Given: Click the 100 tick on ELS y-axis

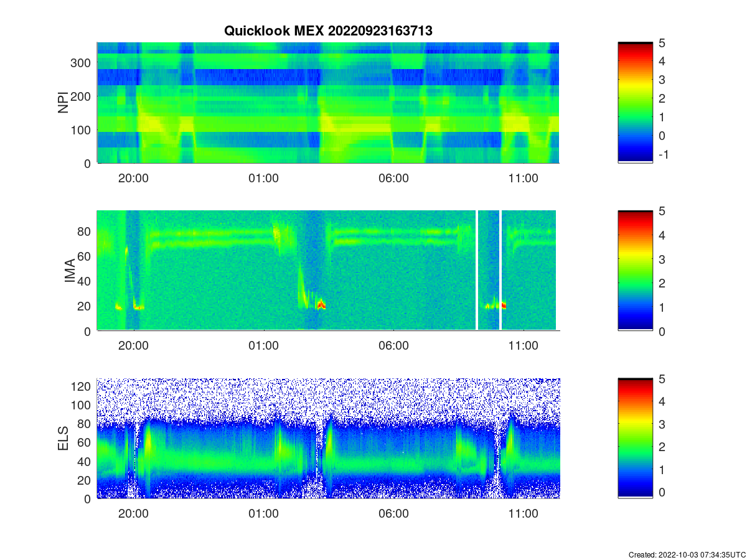Looking at the screenshot, I should tap(82, 404).
